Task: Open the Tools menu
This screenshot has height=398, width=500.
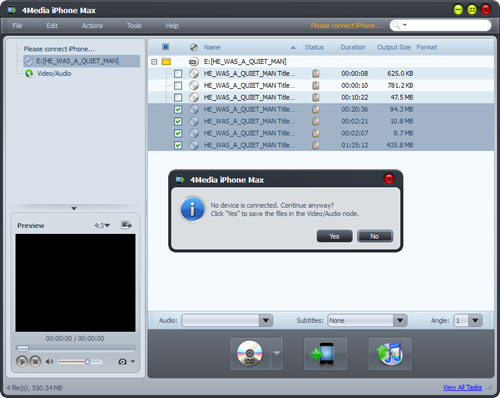Action: 134,26
